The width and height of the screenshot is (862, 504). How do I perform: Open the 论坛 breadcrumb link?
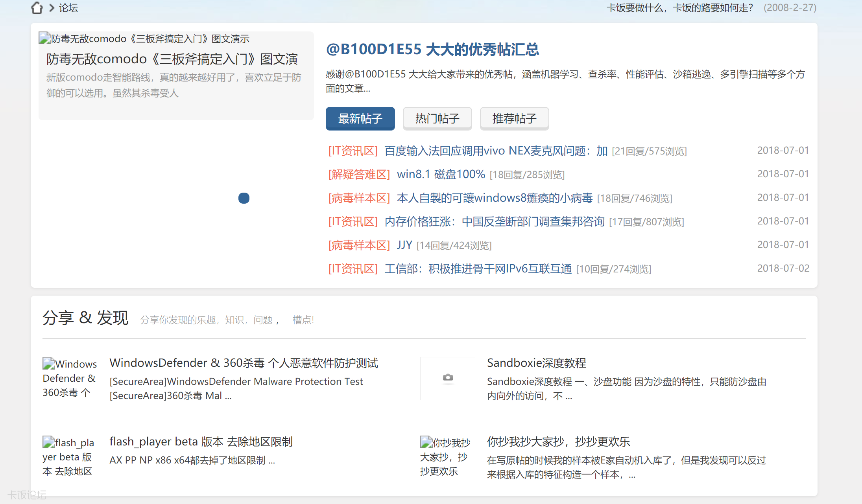click(x=68, y=8)
